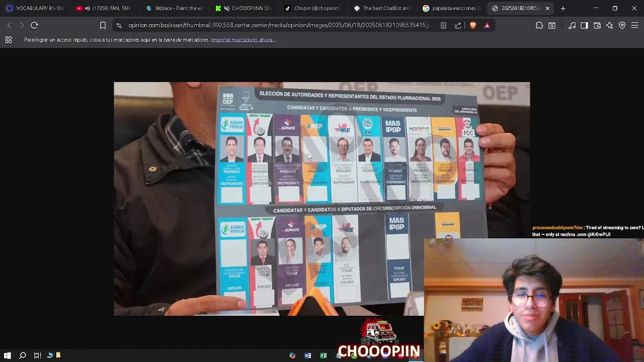Screen dimensions: 644x362
Task: Unmute the CHOOOPIINN stream tab speaker icon
Action: [x=227, y=8]
